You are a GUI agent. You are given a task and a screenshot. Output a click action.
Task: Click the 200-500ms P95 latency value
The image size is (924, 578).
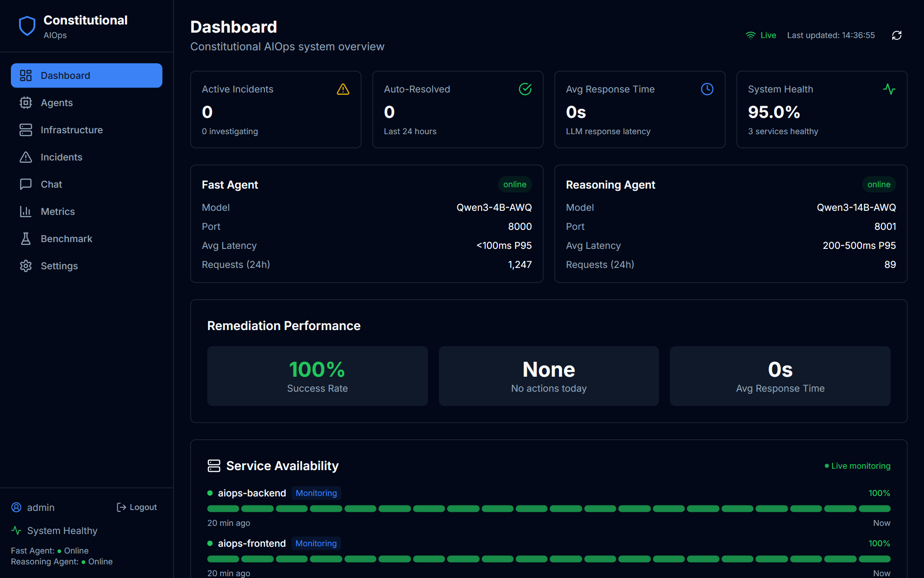coord(859,245)
